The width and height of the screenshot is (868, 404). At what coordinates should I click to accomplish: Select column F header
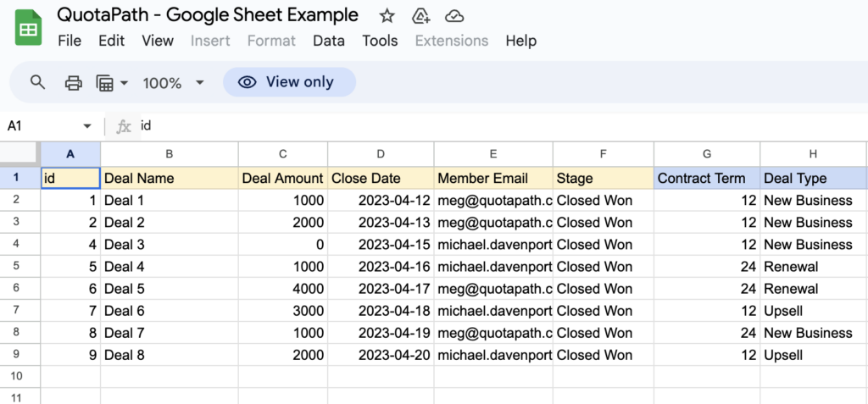[x=604, y=154]
